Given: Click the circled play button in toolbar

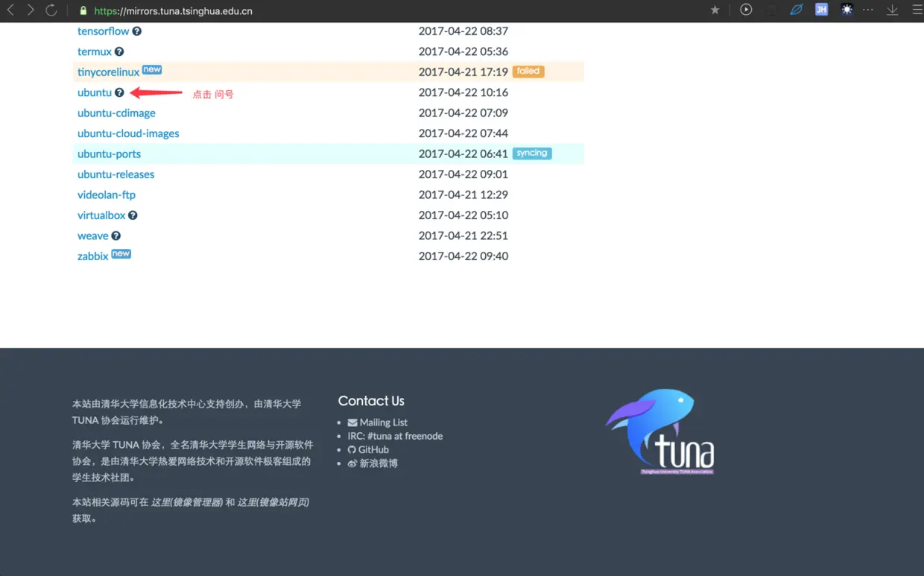Looking at the screenshot, I should 746,10.
